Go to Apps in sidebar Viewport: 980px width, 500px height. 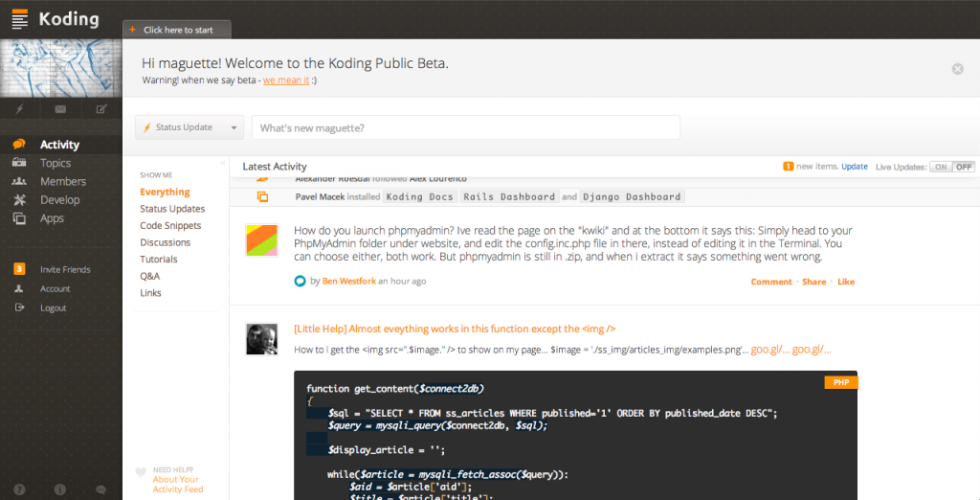pos(52,218)
